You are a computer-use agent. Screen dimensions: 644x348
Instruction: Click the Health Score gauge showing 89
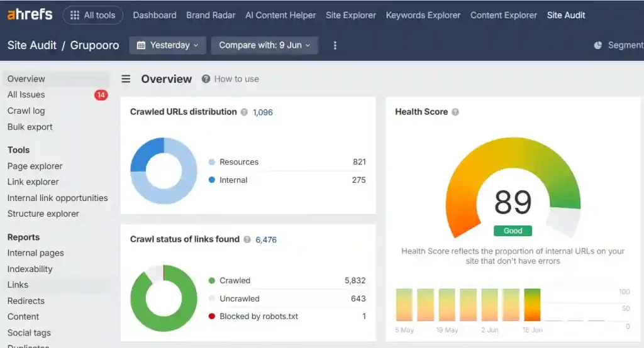(513, 188)
